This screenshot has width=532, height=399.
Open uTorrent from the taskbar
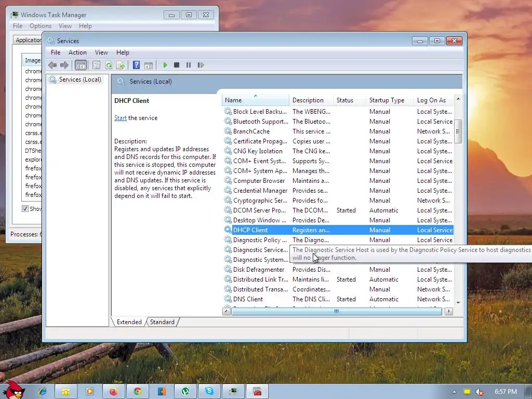pos(185,391)
